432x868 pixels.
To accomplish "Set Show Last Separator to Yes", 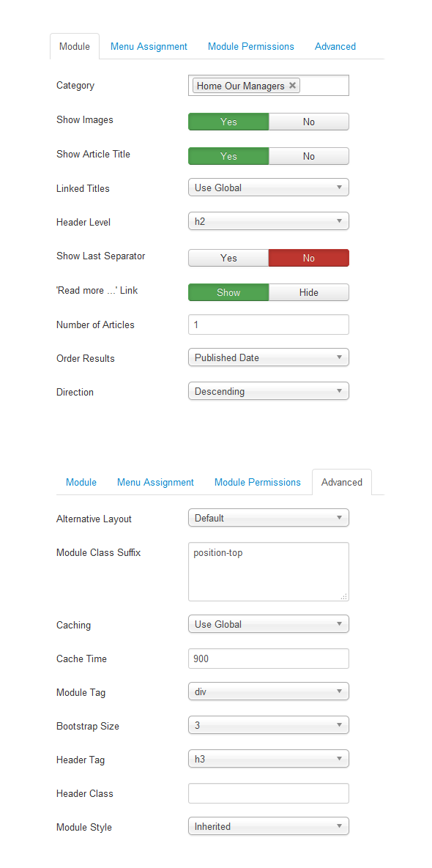I will (228, 258).
